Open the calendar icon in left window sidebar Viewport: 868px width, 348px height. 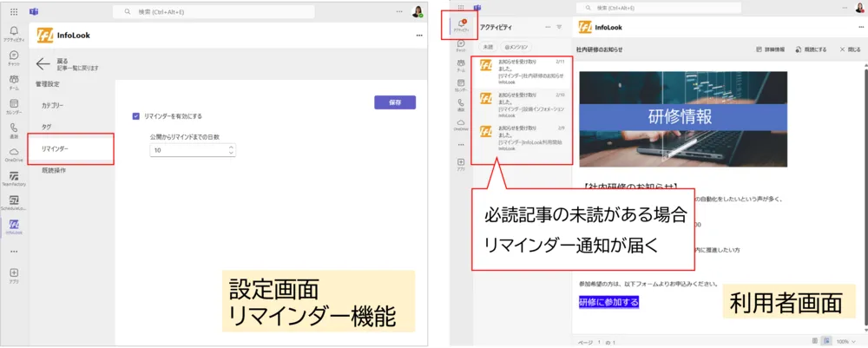tap(14, 104)
